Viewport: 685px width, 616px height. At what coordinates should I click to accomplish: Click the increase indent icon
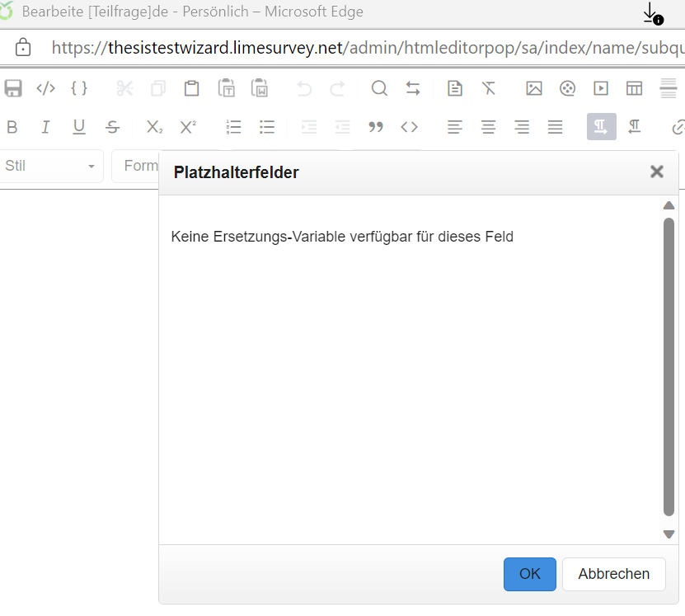coord(309,127)
